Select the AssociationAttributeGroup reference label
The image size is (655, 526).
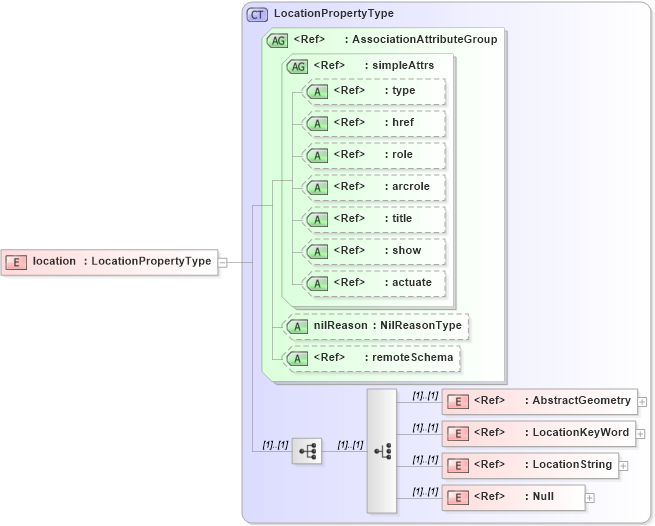coord(396,39)
